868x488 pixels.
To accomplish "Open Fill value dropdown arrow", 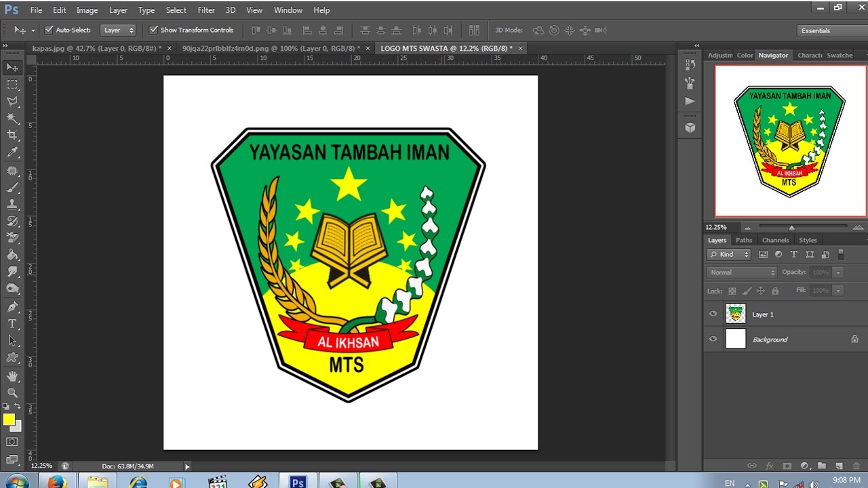I will tap(838, 290).
